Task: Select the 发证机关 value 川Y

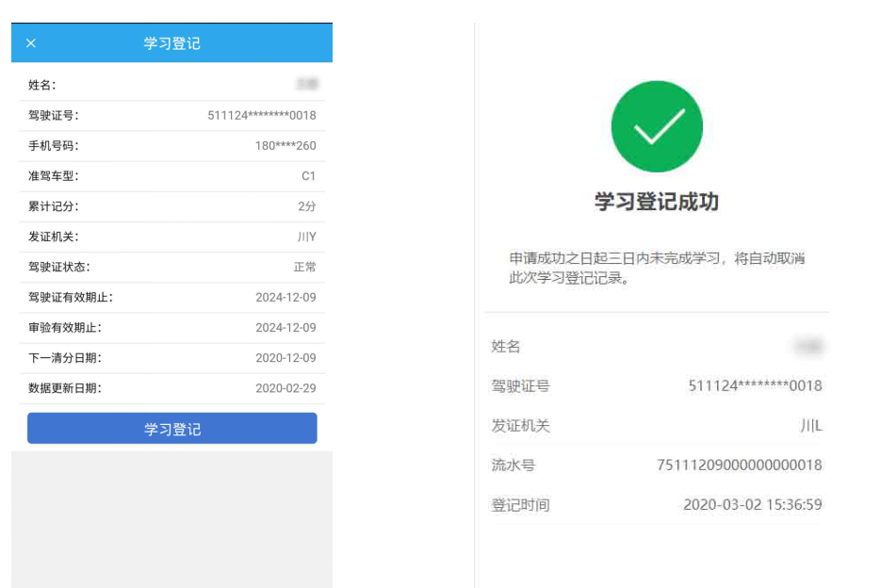Action: click(306, 237)
